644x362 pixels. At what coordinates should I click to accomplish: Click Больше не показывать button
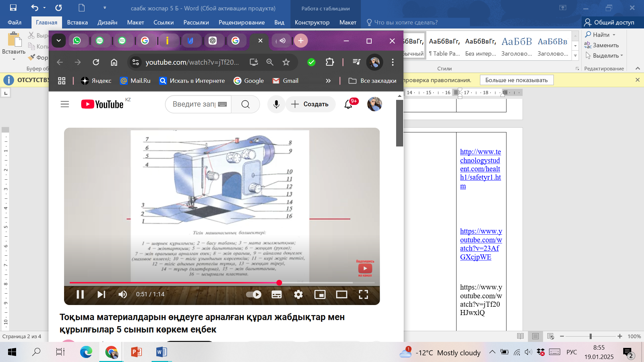coord(516,80)
